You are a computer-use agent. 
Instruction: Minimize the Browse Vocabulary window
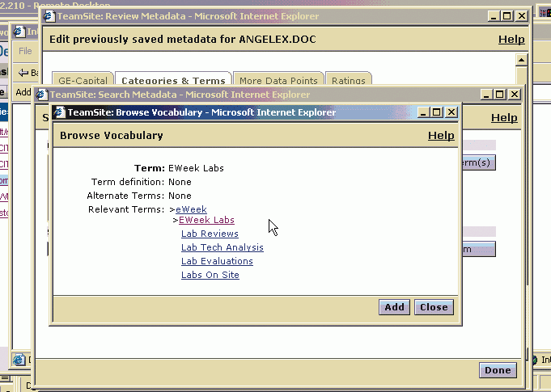click(x=422, y=112)
